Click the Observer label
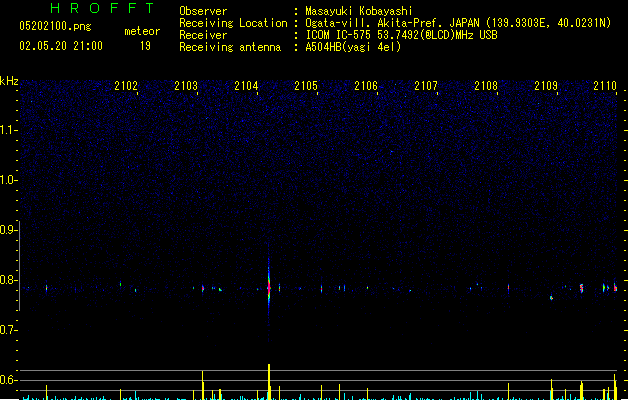The height and width of the screenshot is (400, 629). point(203,11)
